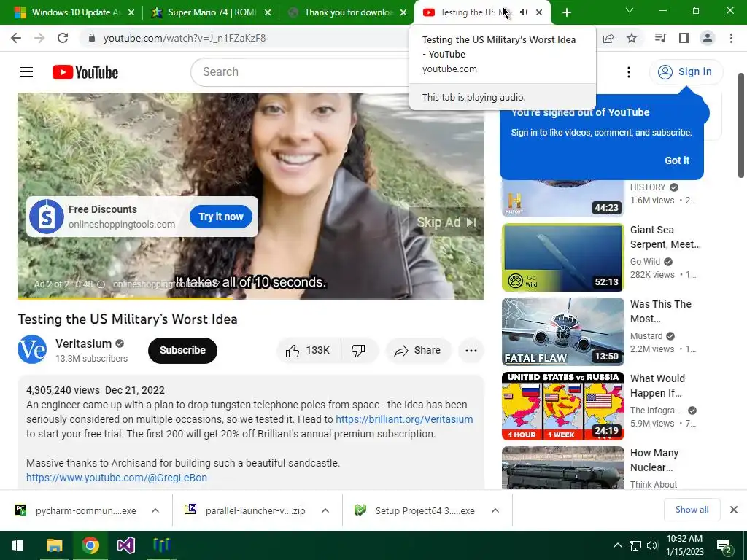Expand options for pycharm-commun....exe download
The width and height of the screenshot is (747, 560).
pos(155,510)
